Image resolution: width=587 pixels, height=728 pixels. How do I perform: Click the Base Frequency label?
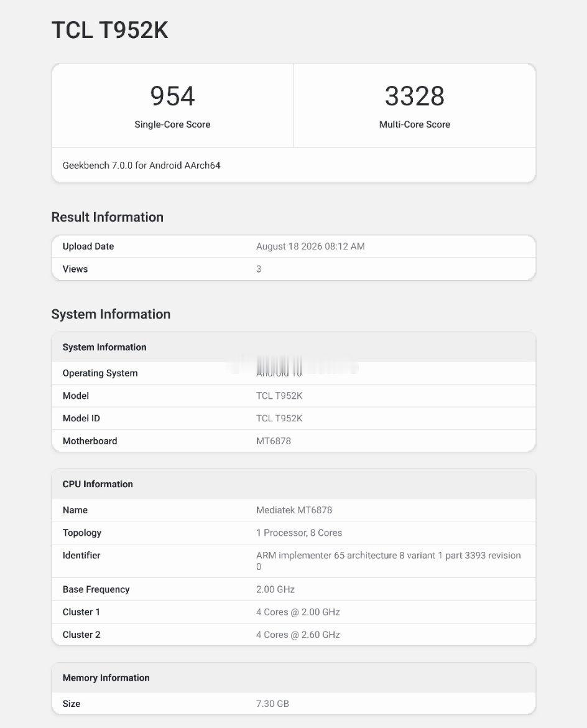click(96, 590)
